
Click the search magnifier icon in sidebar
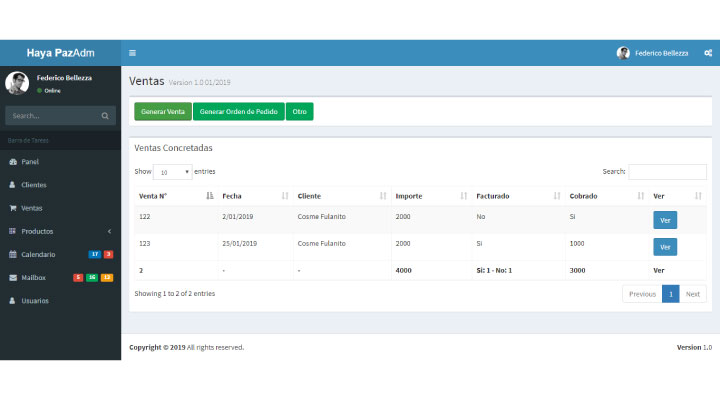105,116
